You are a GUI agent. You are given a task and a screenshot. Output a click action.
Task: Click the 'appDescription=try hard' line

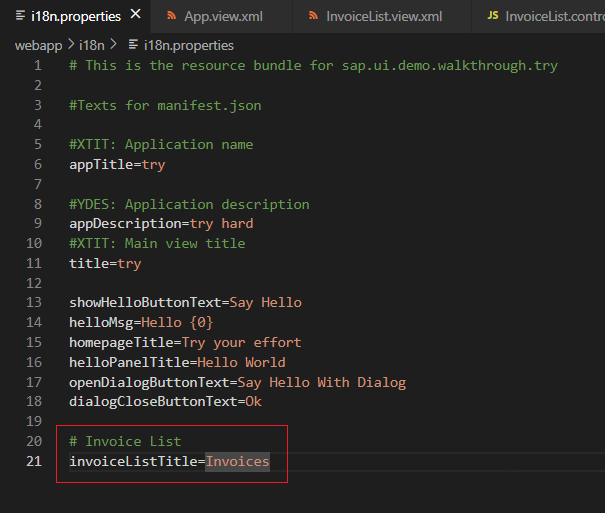(x=161, y=224)
